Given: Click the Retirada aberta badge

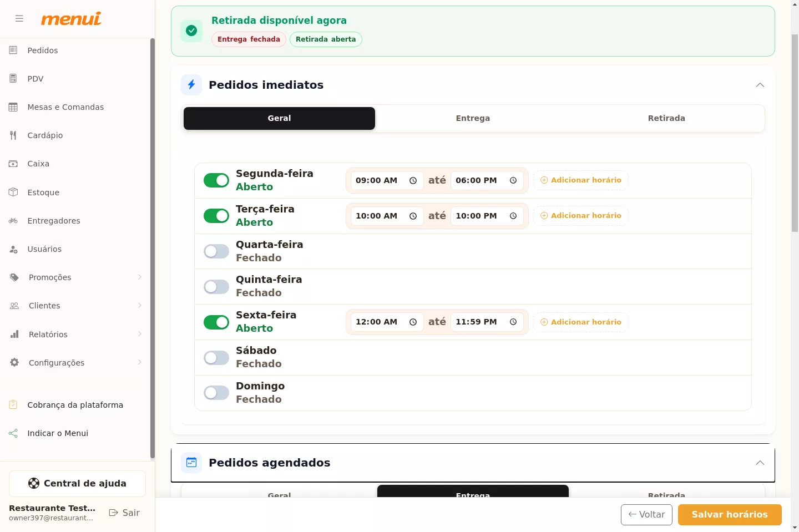Looking at the screenshot, I should tap(326, 39).
